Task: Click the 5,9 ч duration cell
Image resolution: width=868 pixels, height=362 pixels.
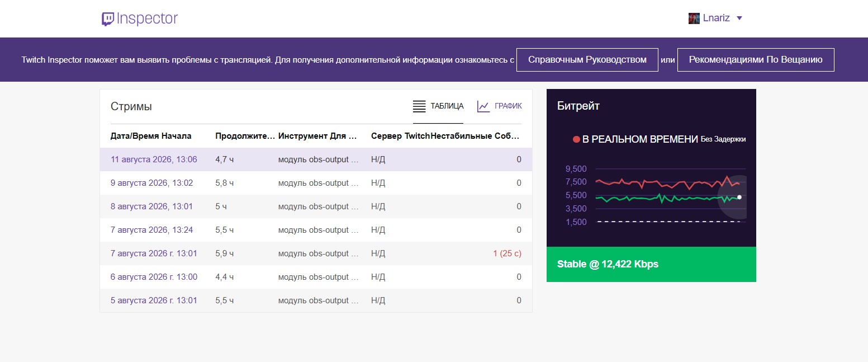Action: coord(224,253)
